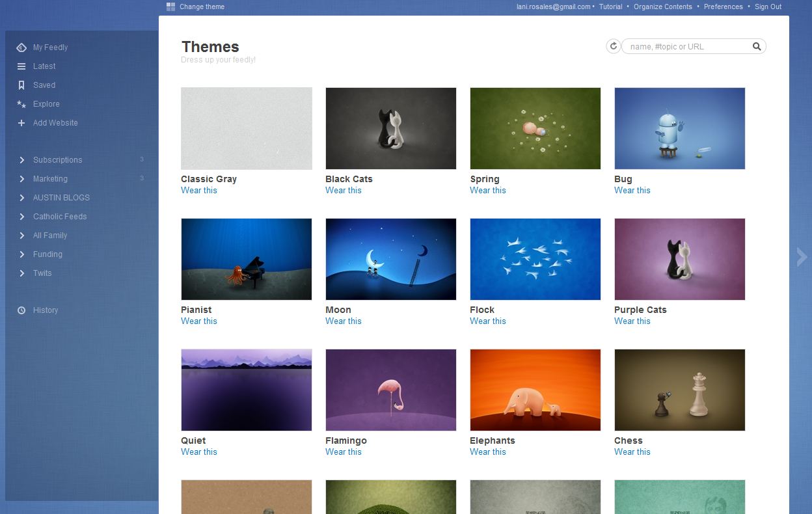The image size is (812, 514).
Task: Click the Explore stars icon
Action: tap(21, 104)
